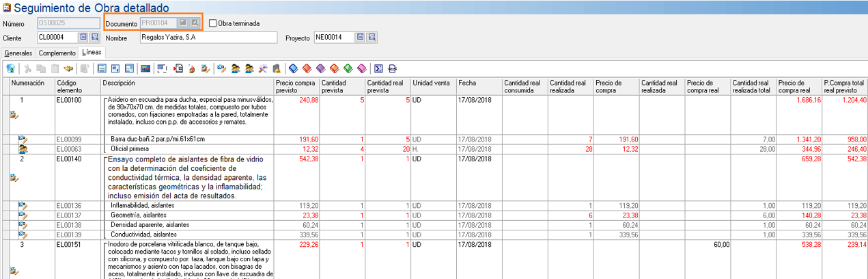
Task: Click the first lookup button after Documento PR00104
Action: (x=184, y=23)
